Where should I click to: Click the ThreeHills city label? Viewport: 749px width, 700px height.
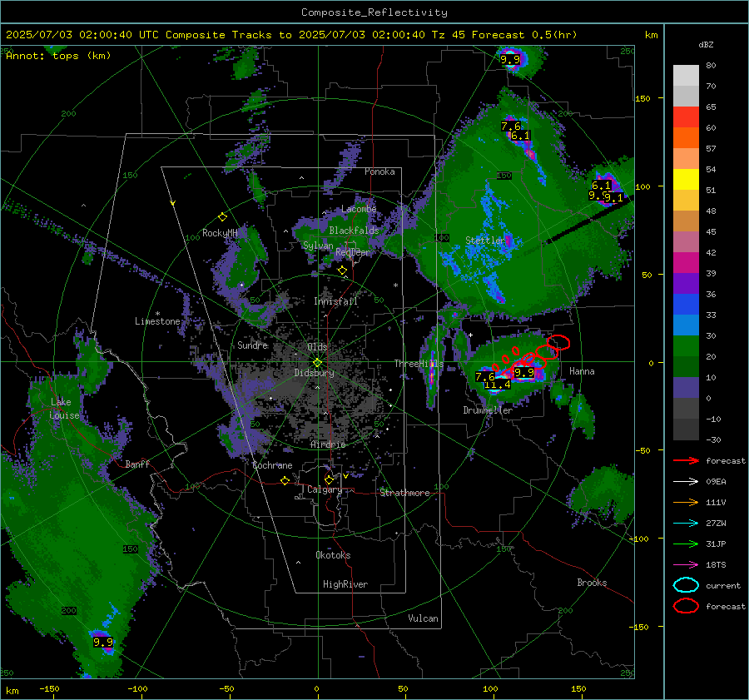click(419, 364)
